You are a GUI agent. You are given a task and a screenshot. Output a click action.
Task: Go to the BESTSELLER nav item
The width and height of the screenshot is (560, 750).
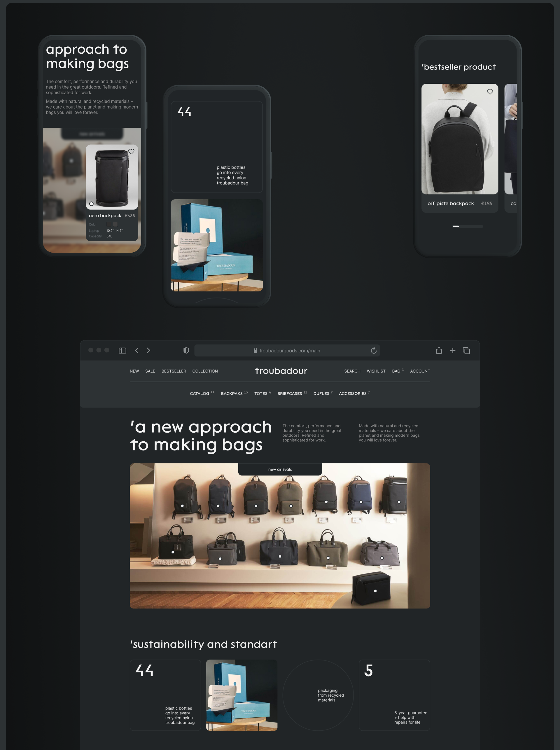click(174, 371)
